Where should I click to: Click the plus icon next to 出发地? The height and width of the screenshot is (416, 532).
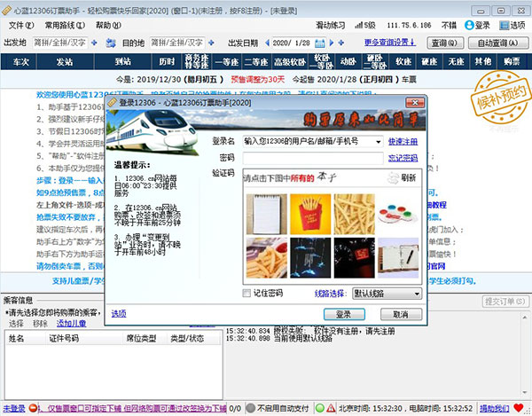[94, 43]
